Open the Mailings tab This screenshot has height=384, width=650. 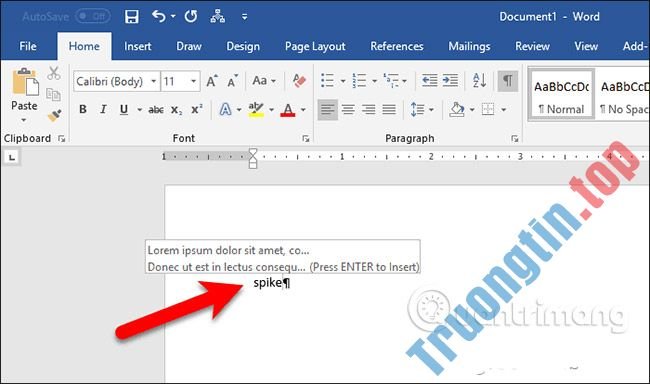(469, 46)
